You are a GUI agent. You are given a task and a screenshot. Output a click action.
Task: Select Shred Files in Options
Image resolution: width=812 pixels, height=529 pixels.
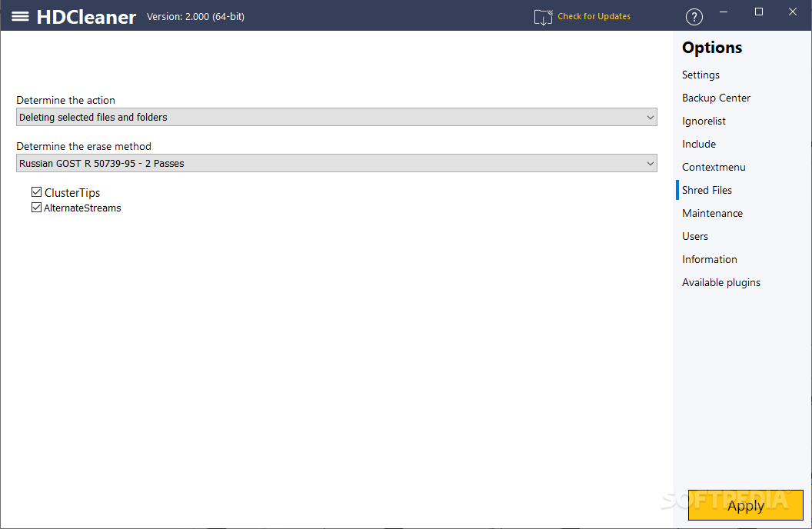tap(707, 190)
